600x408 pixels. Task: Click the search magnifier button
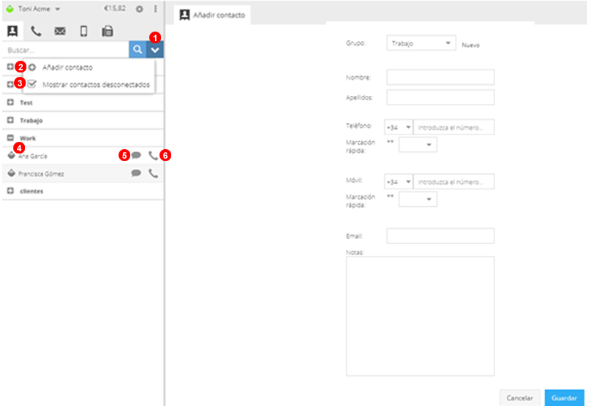(137, 49)
